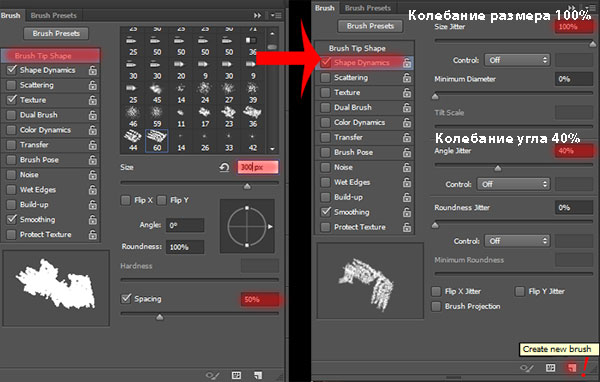Pick brush tip numbered 27
Image resolution: width=600 pixels, height=382 pixels.
click(229, 93)
